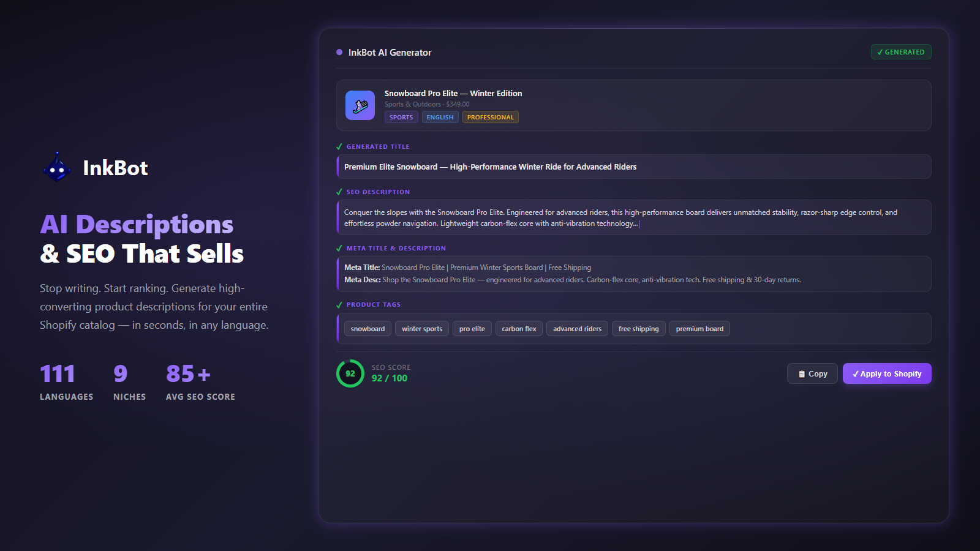
Task: Select the PROFESSIONAL tone badge
Action: point(490,117)
